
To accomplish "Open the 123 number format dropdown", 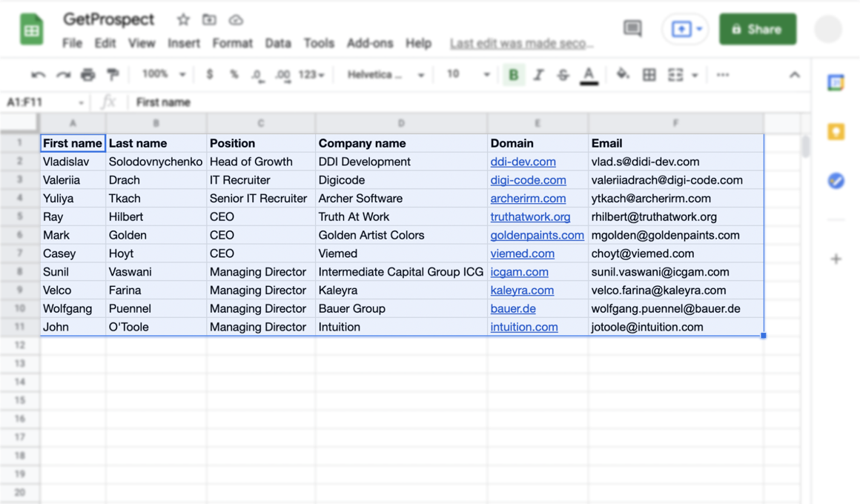I will [311, 75].
